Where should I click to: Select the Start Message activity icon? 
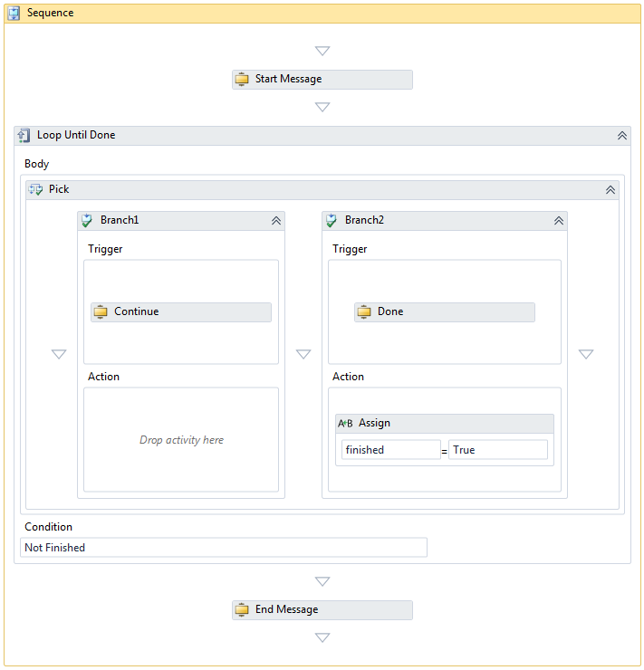(x=242, y=80)
